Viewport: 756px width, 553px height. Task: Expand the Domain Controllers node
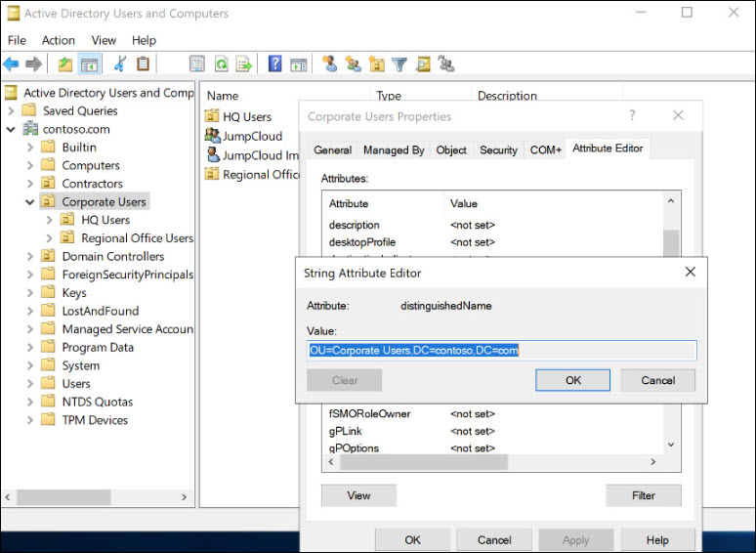click(30, 257)
